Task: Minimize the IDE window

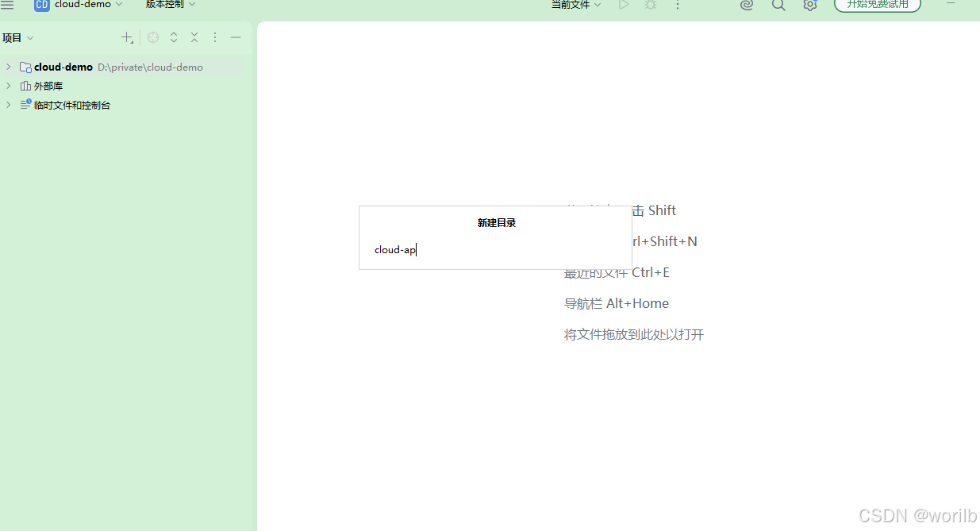Action: pyautogui.click(x=951, y=4)
